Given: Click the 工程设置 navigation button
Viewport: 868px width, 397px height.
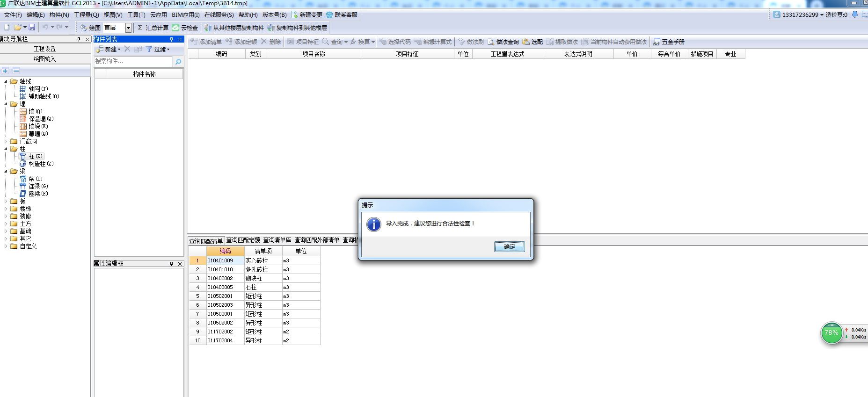Looking at the screenshot, I should click(x=45, y=49).
